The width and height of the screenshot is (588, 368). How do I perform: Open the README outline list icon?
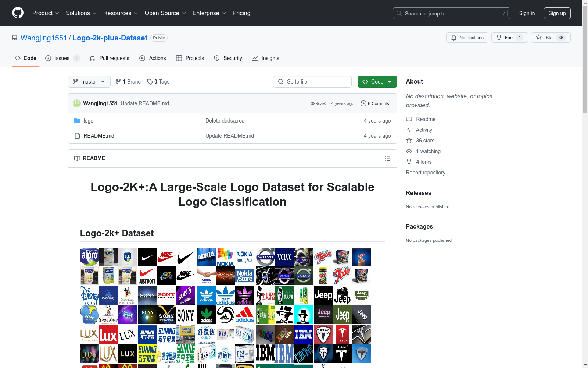(x=388, y=159)
